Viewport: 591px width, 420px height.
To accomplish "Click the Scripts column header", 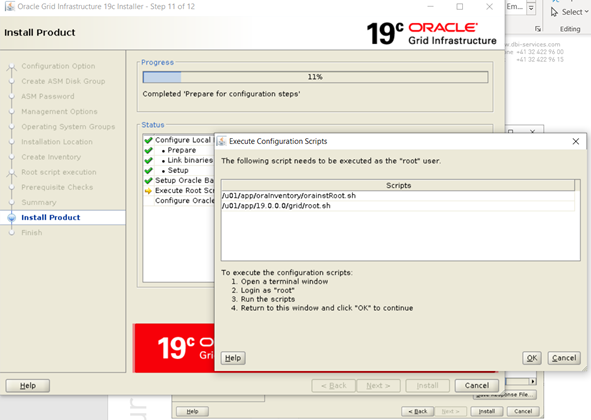I will tap(398, 185).
